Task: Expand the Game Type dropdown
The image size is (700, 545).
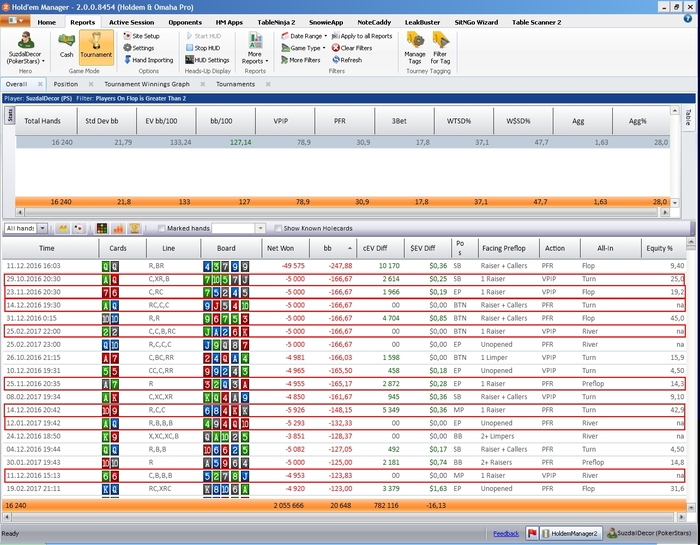Action: [x=304, y=48]
